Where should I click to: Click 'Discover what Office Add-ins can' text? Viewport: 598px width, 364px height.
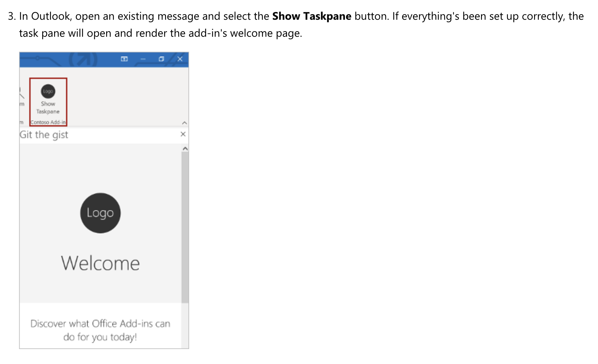click(100, 323)
